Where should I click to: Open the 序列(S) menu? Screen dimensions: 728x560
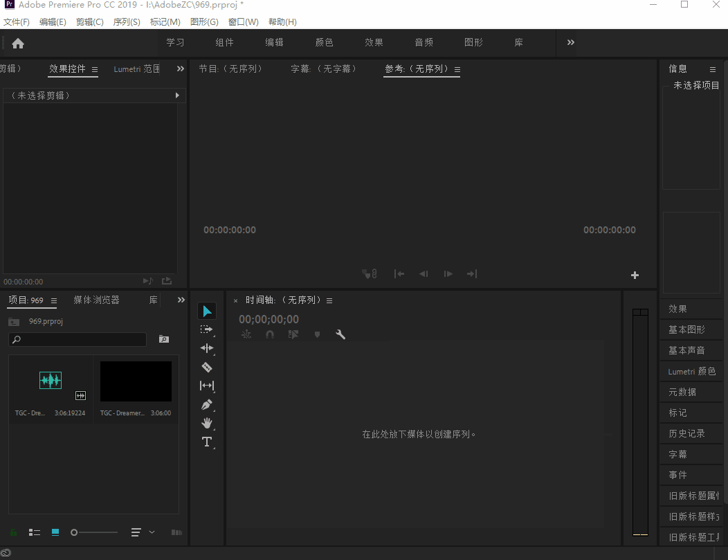click(x=127, y=21)
